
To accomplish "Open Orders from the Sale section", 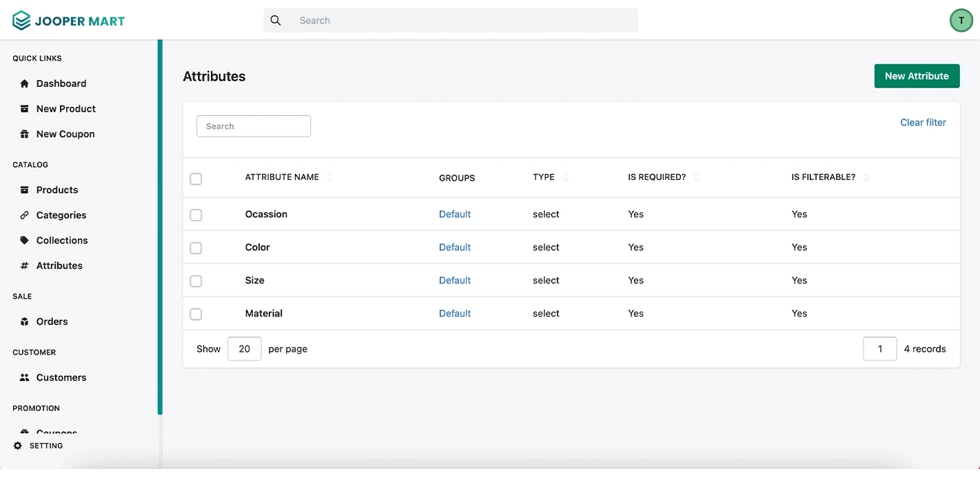I will (x=25, y=321).
